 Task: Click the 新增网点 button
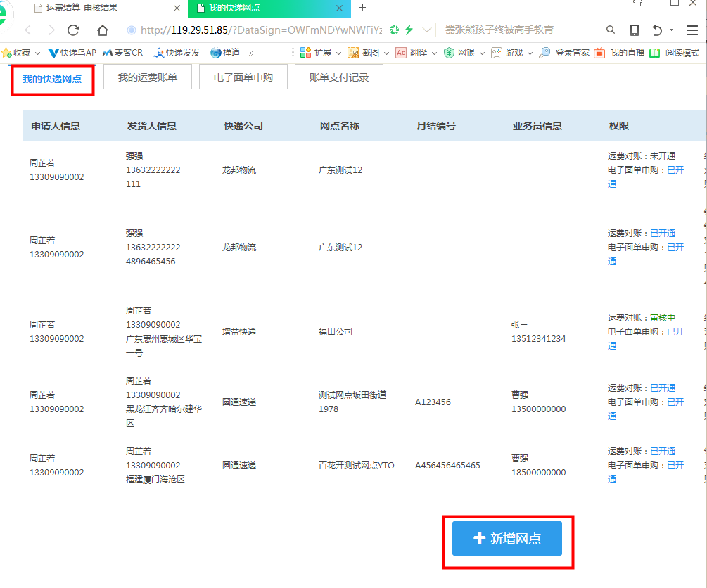[507, 538]
